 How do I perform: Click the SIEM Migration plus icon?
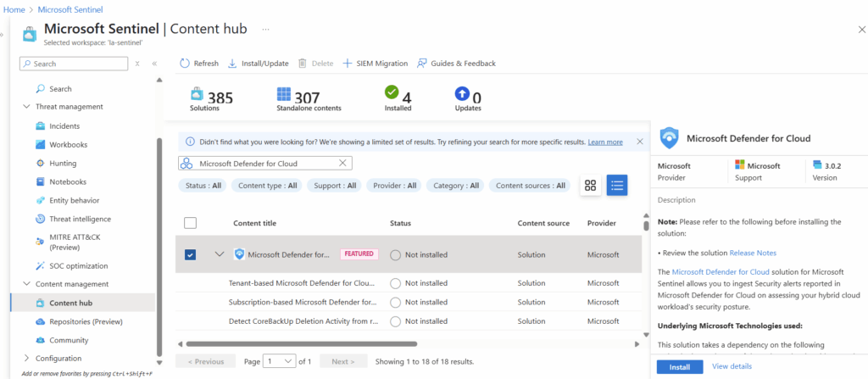click(348, 63)
